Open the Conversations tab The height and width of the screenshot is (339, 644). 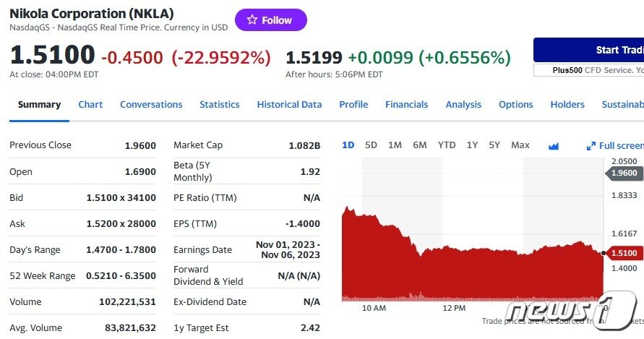(x=151, y=105)
